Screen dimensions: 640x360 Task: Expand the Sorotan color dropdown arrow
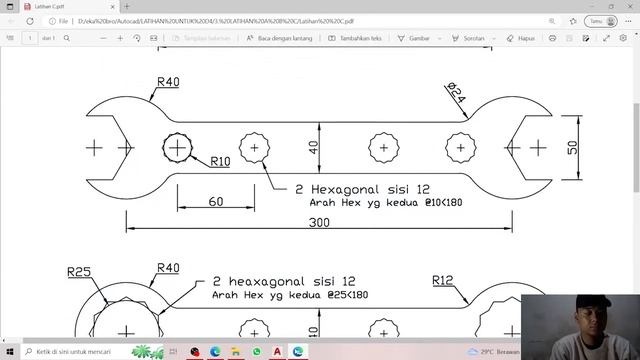pyautogui.click(x=494, y=38)
